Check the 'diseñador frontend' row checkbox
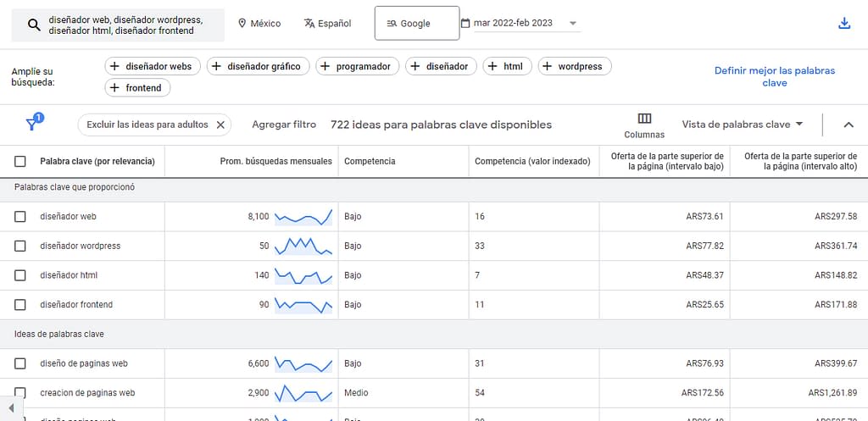868x421 pixels. [20, 305]
